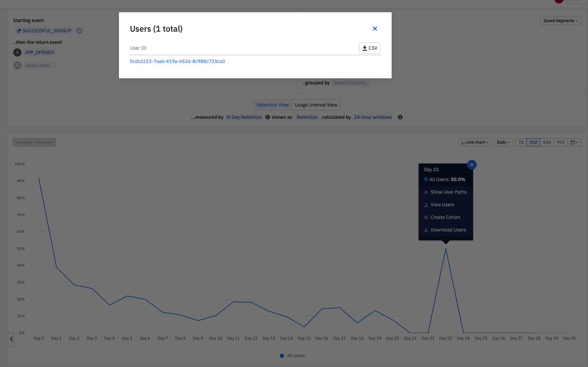
Task: Click the Day 0 axis label
Action: (x=39, y=338)
